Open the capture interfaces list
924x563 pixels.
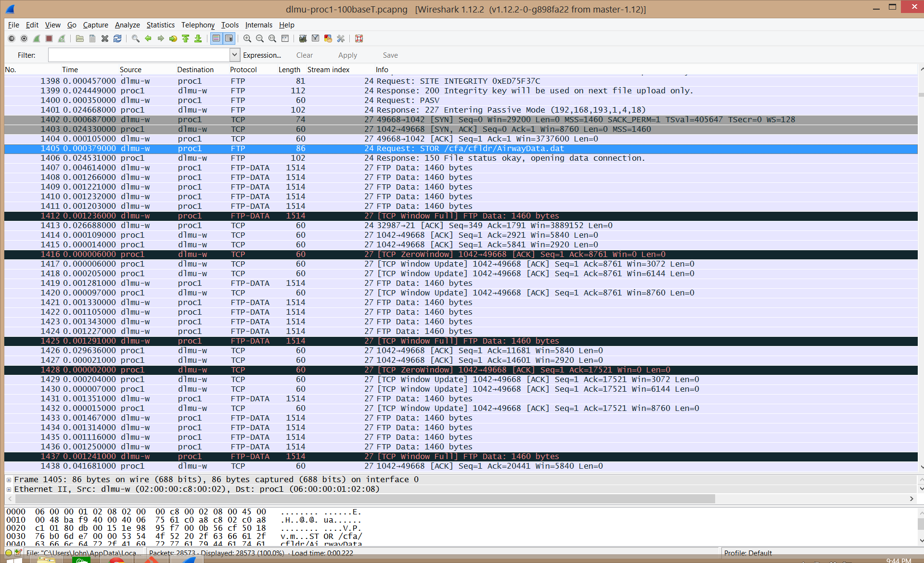[x=12, y=38]
